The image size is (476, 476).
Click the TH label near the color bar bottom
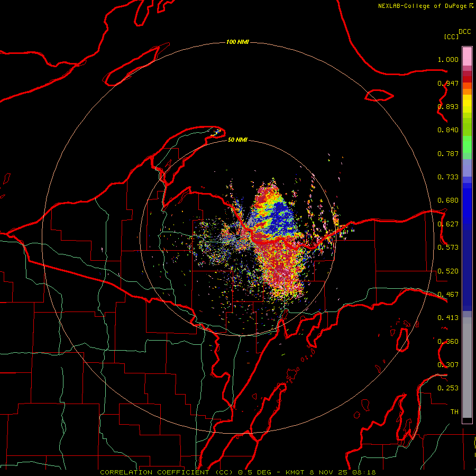click(x=454, y=412)
